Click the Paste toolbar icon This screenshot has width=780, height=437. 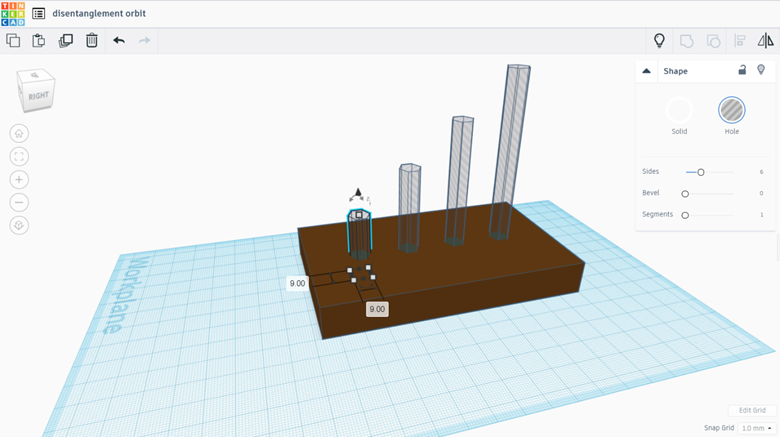click(x=39, y=40)
